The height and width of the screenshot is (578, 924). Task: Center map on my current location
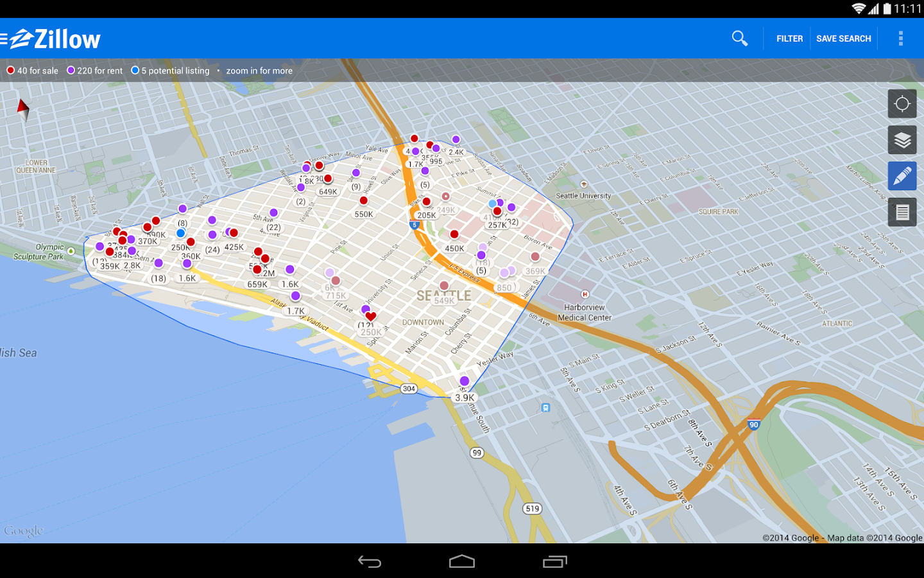[902, 104]
